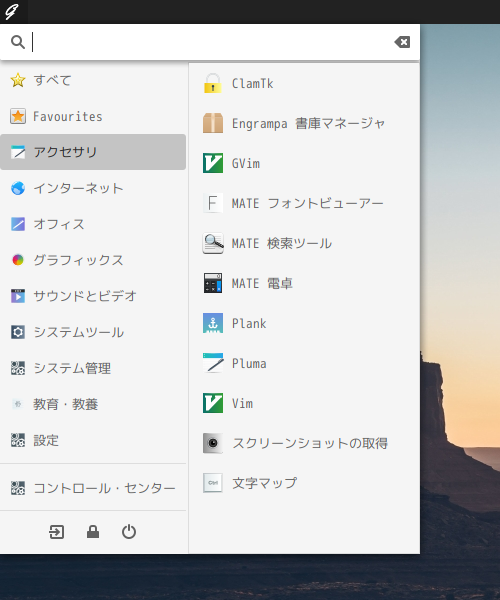
Task: Open MATE 検索ツール icon
Action: [213, 243]
